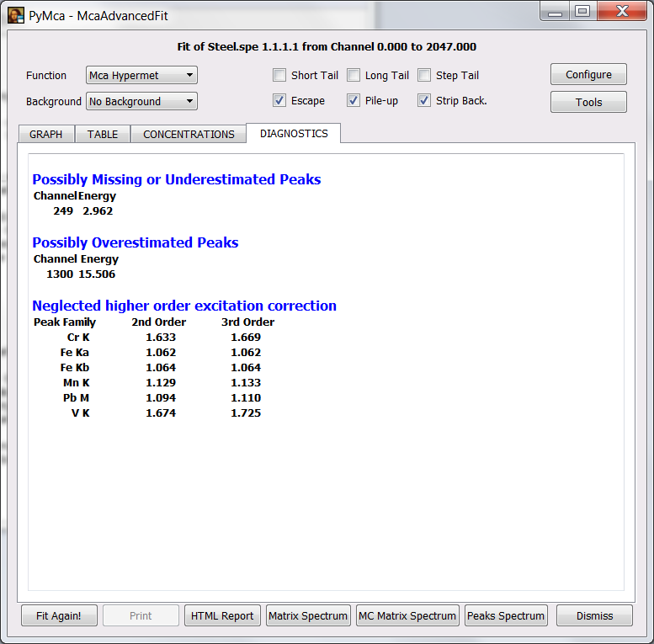The image size is (654, 644).
Task: Turn off Strip Back. checkbox
Action: pos(424,101)
